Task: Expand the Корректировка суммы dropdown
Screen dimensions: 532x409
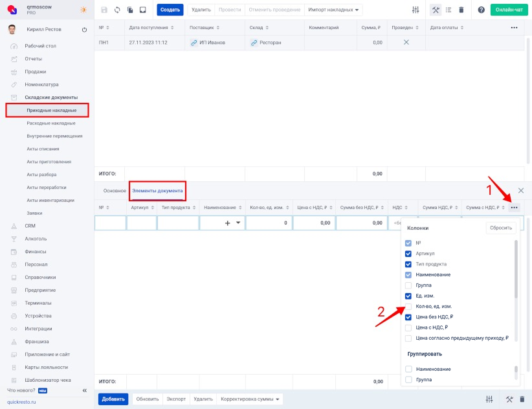Action: (251, 399)
